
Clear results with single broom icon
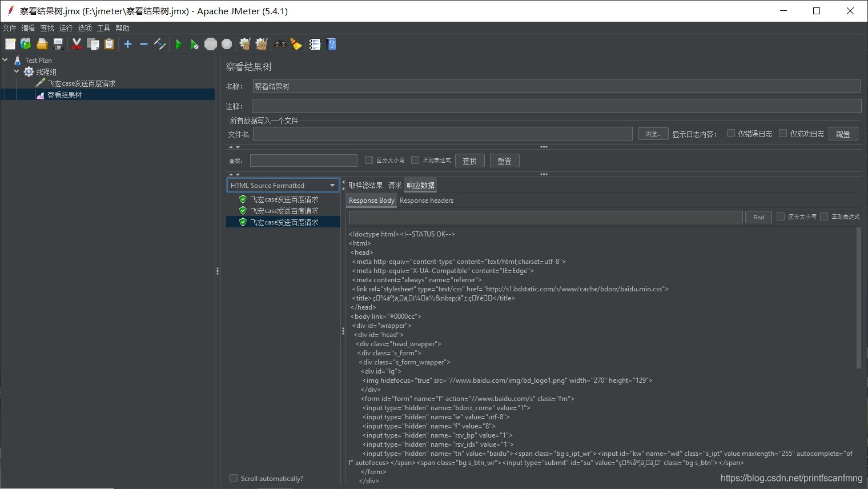click(x=245, y=44)
